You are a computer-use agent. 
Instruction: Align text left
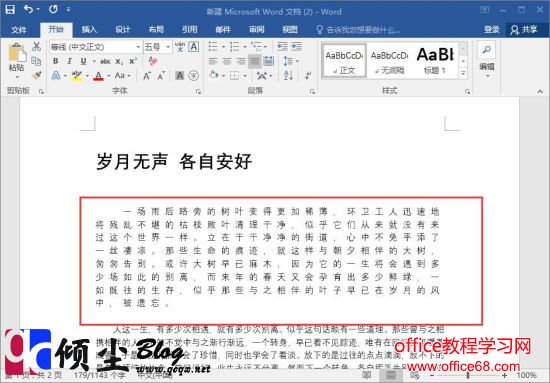tap(213, 61)
